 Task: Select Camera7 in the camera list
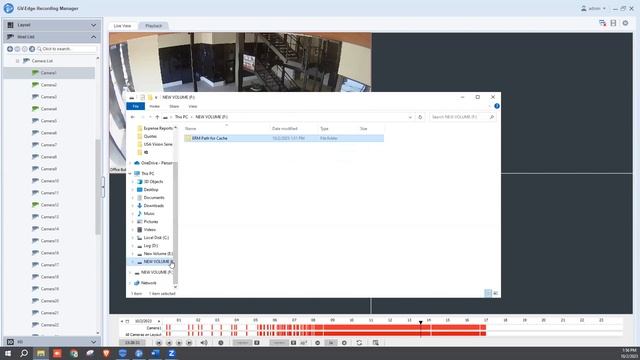click(49, 145)
